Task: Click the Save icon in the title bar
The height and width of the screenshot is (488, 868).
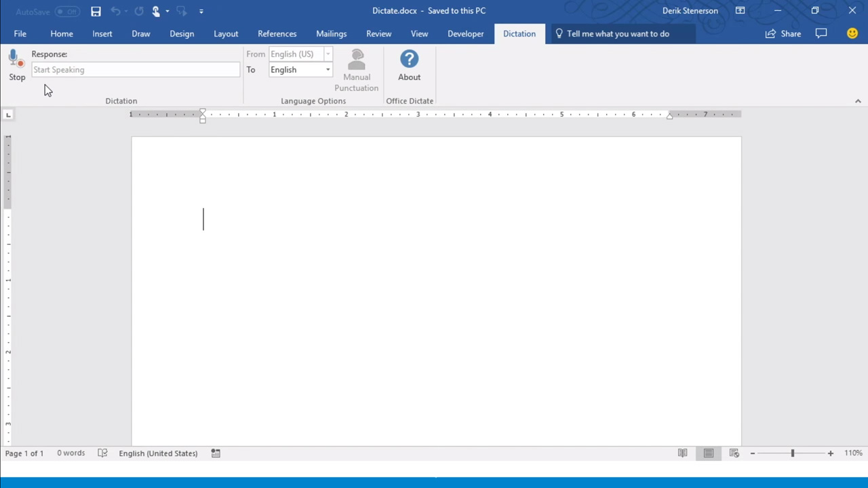Action: tap(96, 11)
